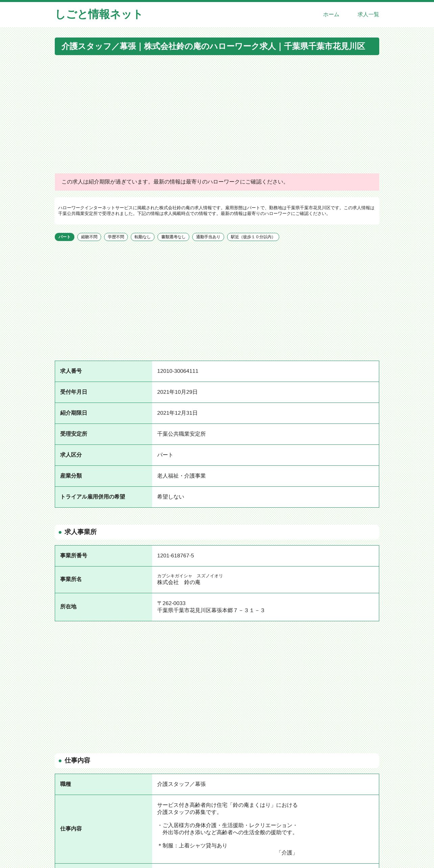Click the page title heading 介護スタッフ／幕張

(217, 46)
